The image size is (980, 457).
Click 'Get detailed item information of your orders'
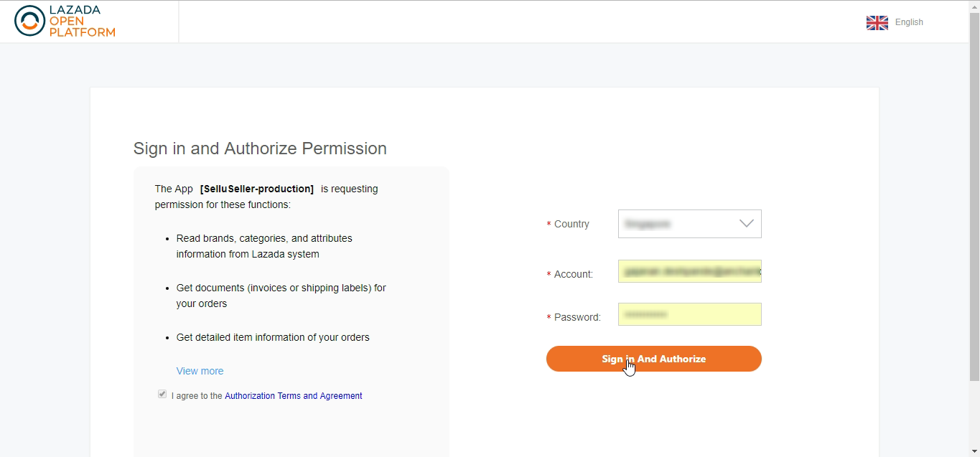click(273, 337)
